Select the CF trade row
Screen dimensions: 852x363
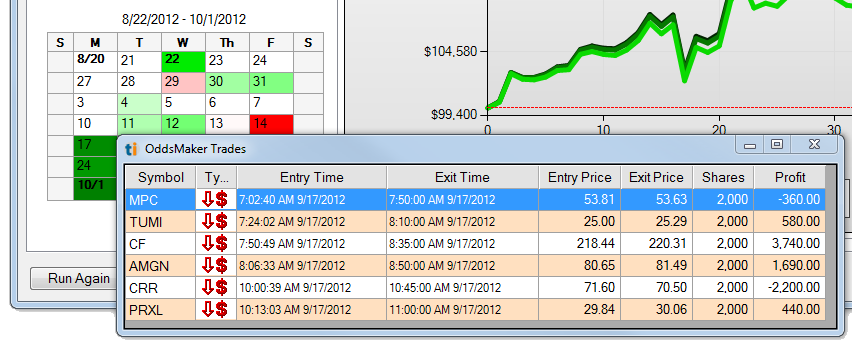tap(475, 243)
